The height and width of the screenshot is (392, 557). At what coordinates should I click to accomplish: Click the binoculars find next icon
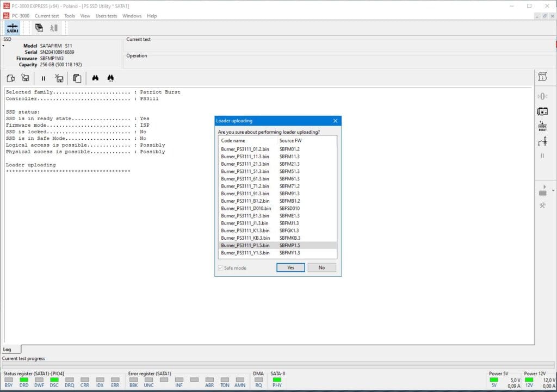110,78
